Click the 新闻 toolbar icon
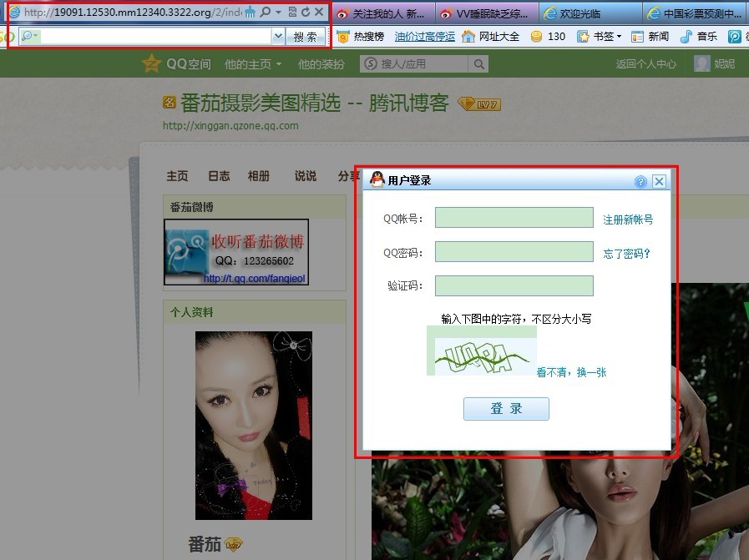 (637, 37)
